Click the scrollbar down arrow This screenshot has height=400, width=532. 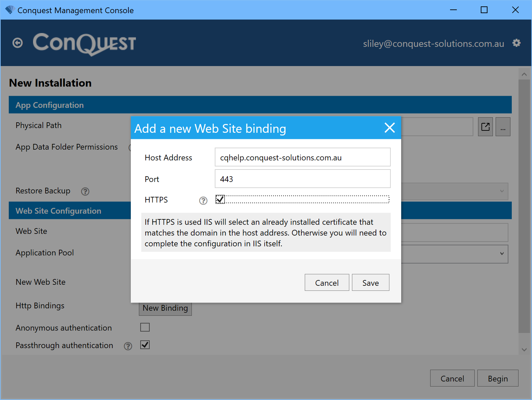(x=524, y=349)
